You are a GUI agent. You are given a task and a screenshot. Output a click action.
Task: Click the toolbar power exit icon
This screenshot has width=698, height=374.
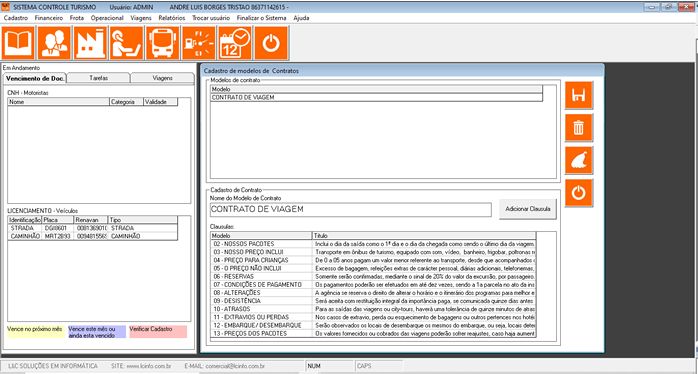click(271, 43)
